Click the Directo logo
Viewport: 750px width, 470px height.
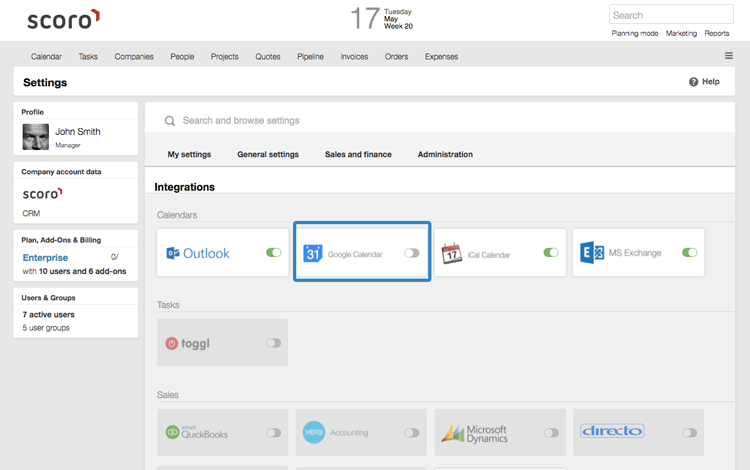pos(612,431)
